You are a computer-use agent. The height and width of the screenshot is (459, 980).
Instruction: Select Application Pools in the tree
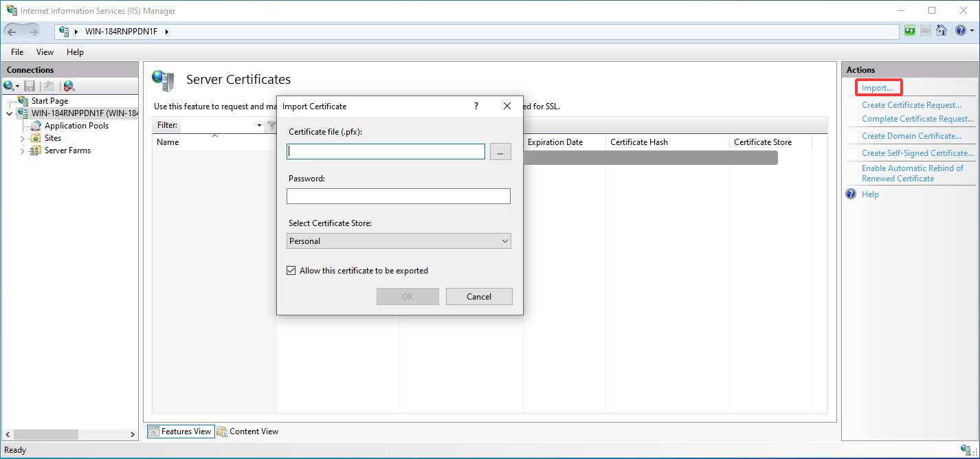point(76,126)
